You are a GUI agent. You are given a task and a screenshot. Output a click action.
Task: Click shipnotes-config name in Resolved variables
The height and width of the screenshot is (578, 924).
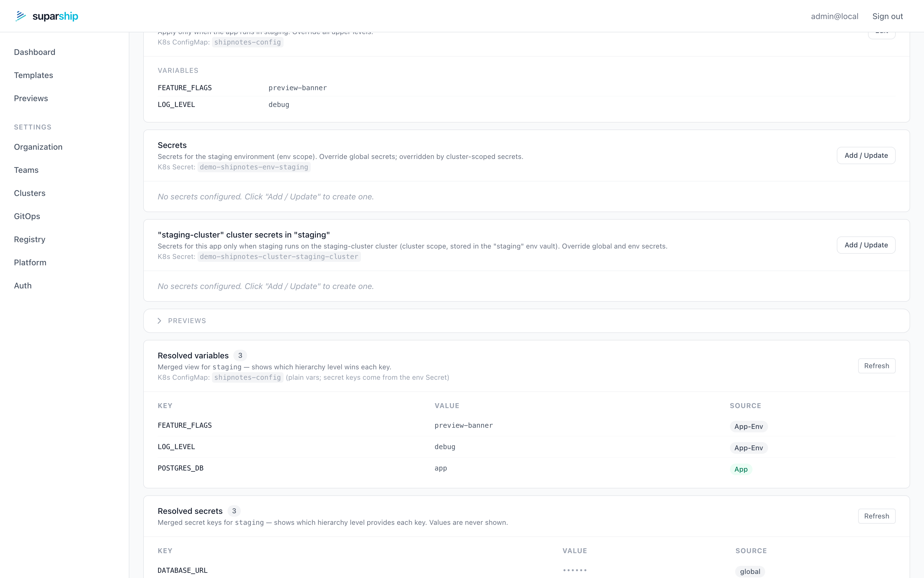coord(247,377)
